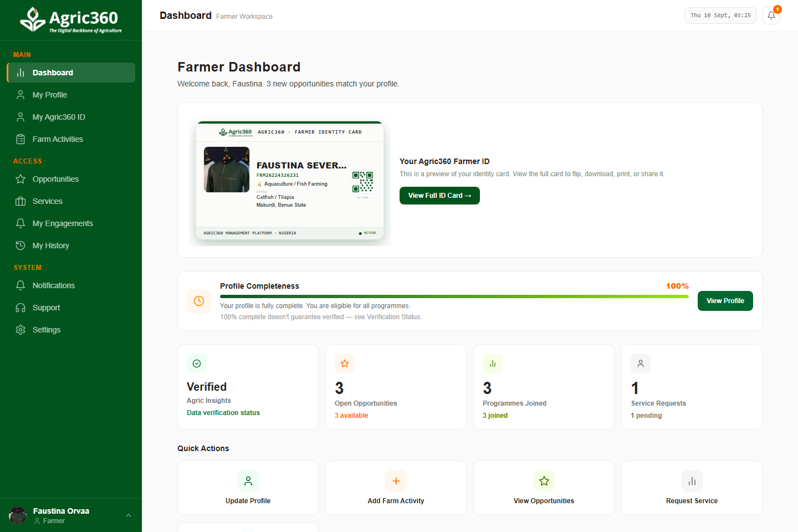Click Faustina Orvaa avatar in sidebar footer
The height and width of the screenshot is (532, 798).
18,515
